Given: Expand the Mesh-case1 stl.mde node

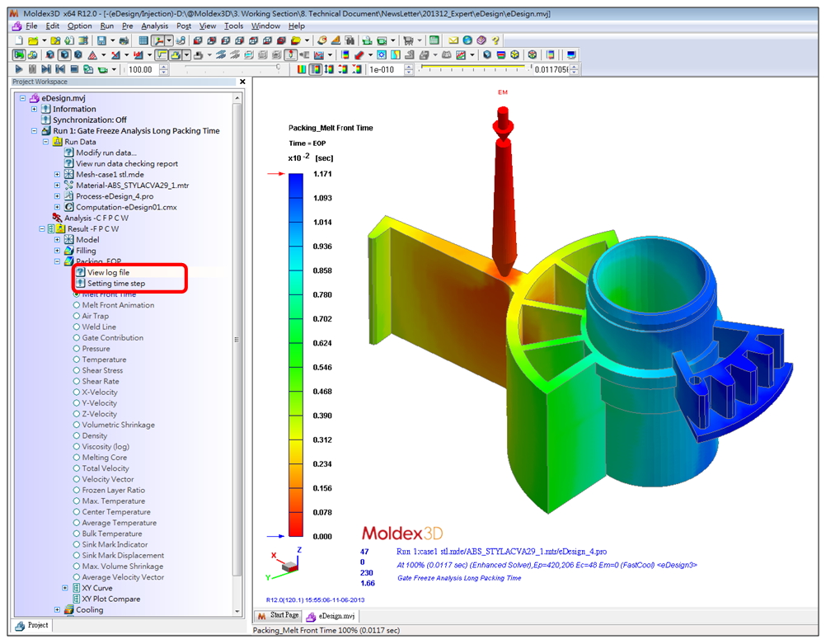Looking at the screenshot, I should point(58,175).
